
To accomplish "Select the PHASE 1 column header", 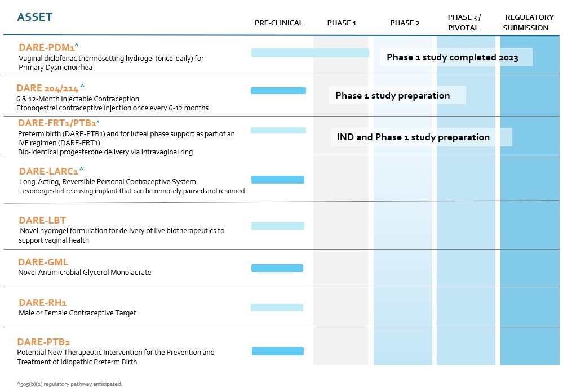I will [x=342, y=23].
